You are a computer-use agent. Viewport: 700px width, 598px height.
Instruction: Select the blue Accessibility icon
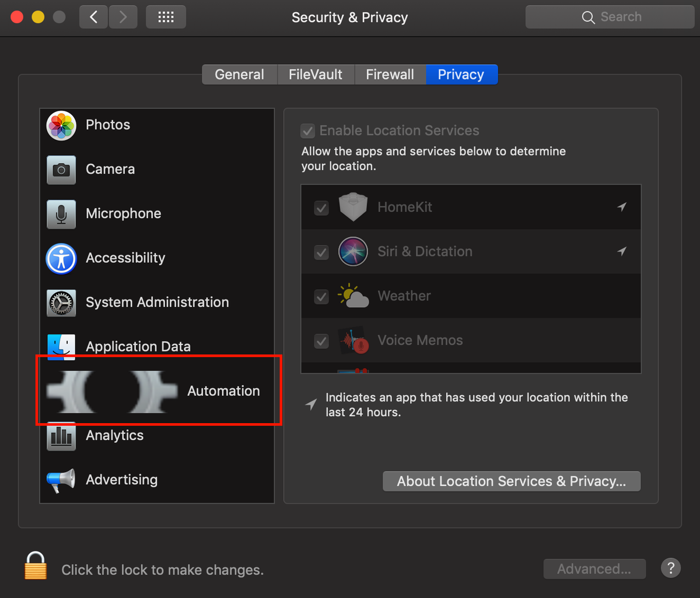61,258
